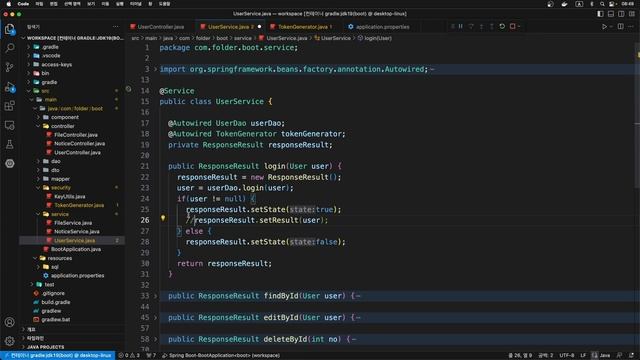
Task: Open the dropdown next to debug stop button
Action: pos(519,27)
